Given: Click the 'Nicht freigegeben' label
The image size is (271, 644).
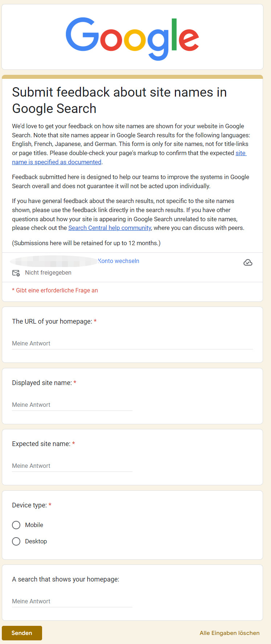Looking at the screenshot, I should pyautogui.click(x=48, y=272).
